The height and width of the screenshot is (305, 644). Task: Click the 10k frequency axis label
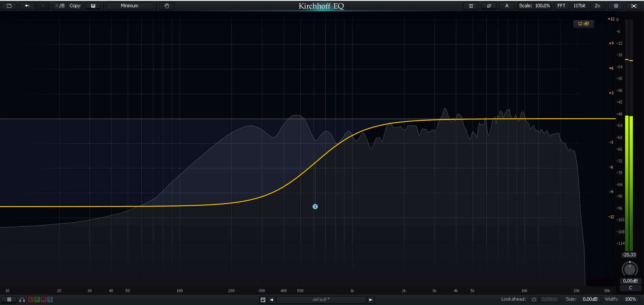pos(524,291)
